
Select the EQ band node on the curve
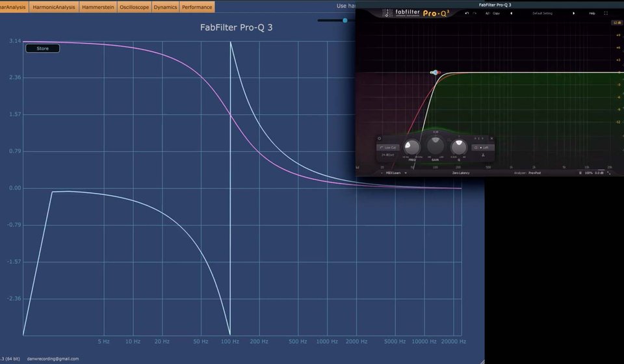(x=435, y=72)
